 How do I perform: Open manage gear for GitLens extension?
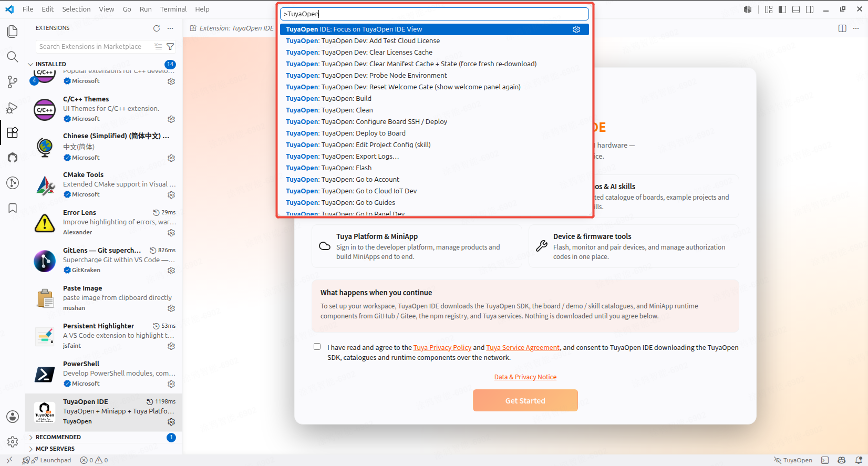tap(171, 271)
